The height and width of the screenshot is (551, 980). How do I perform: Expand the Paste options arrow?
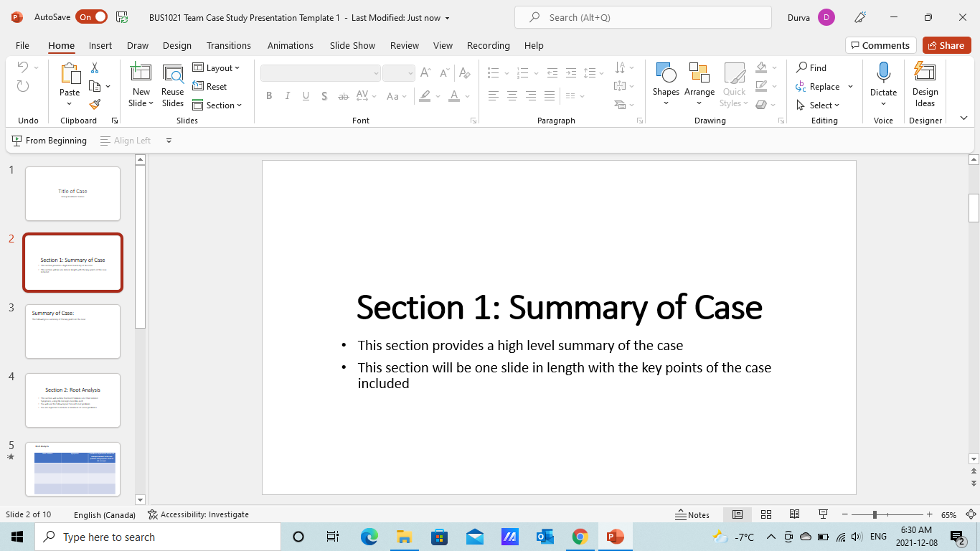pos(70,103)
